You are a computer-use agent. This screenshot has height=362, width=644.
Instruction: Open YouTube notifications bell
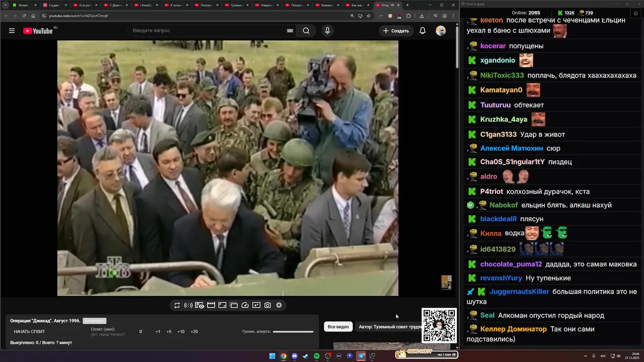point(423,31)
